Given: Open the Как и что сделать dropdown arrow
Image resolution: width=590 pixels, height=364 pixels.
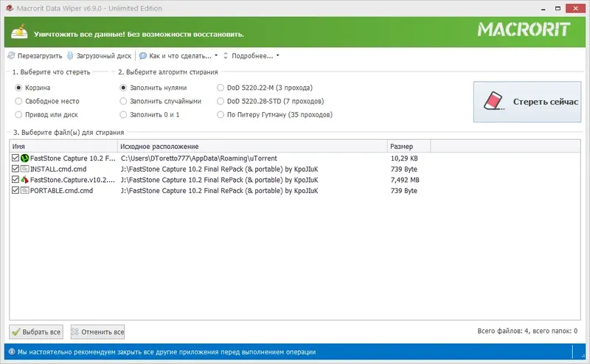Looking at the screenshot, I should (216, 56).
